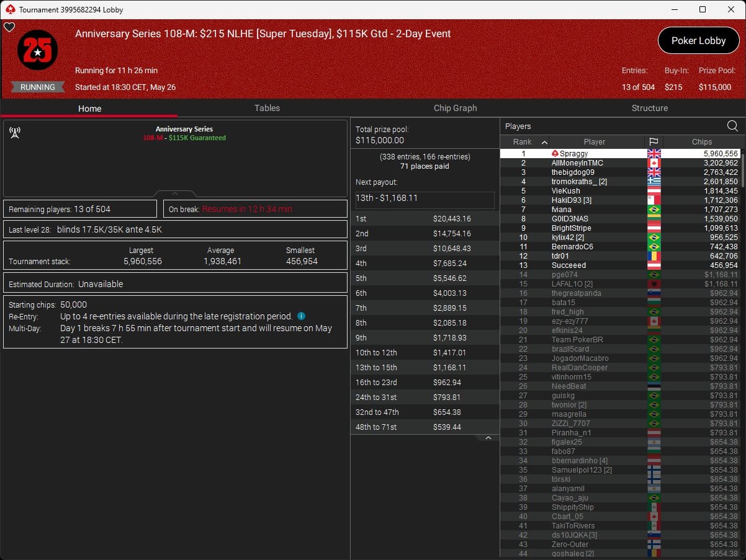Select player TakiToRivers
The width and height of the screenshot is (746, 560).
pyautogui.click(x=620, y=525)
